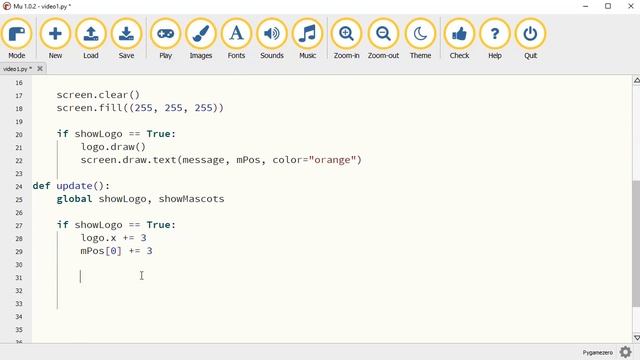Zoom-out the editor text
The width and height of the screenshot is (640, 360).
(383, 39)
